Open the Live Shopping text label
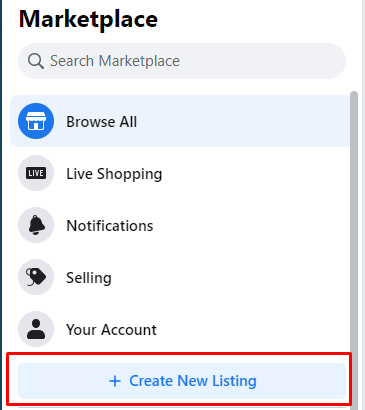The height and width of the screenshot is (410, 365). coord(114,174)
